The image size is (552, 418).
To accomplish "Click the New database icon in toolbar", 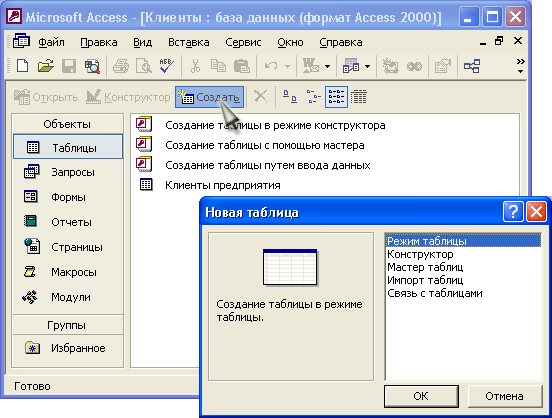I will coord(23,66).
